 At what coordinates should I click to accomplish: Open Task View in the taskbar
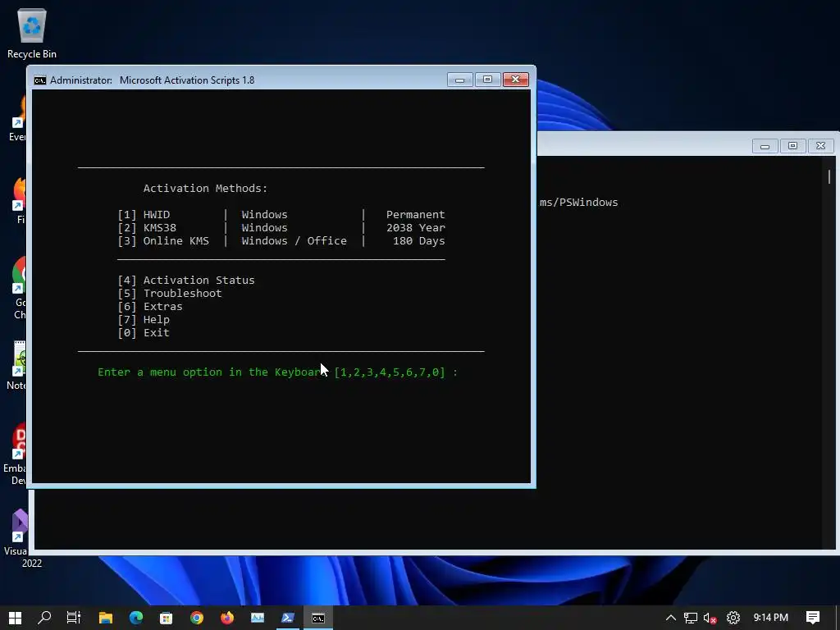click(74, 618)
